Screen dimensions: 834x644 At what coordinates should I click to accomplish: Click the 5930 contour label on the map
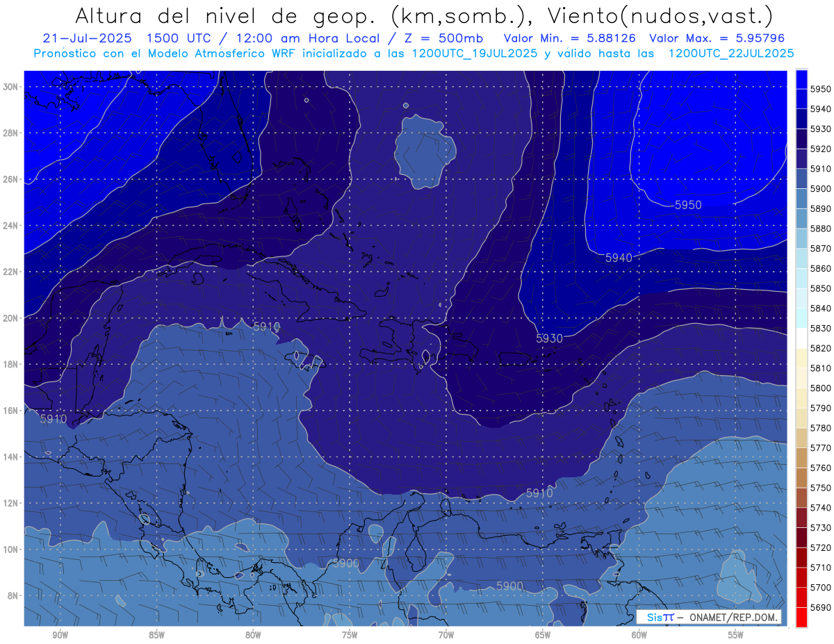(549, 338)
